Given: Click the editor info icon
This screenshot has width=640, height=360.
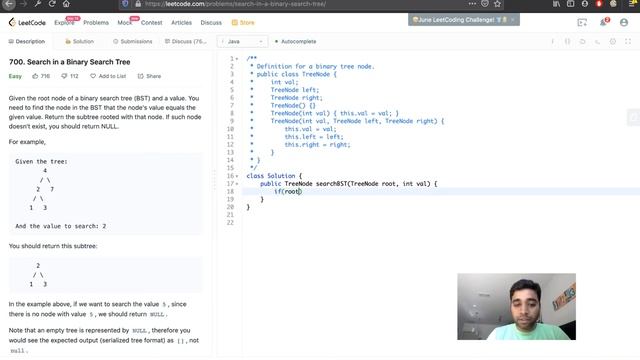Looking at the screenshot, I should [x=553, y=42].
